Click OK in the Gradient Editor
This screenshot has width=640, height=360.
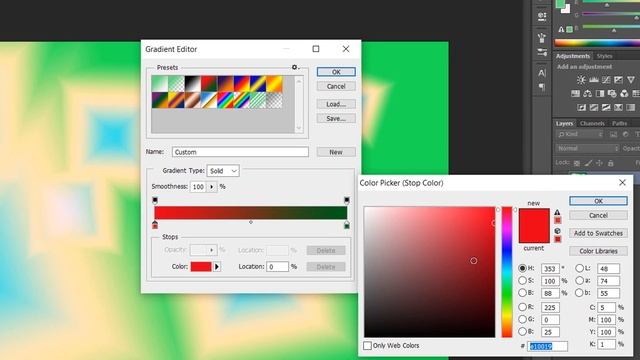(336, 72)
